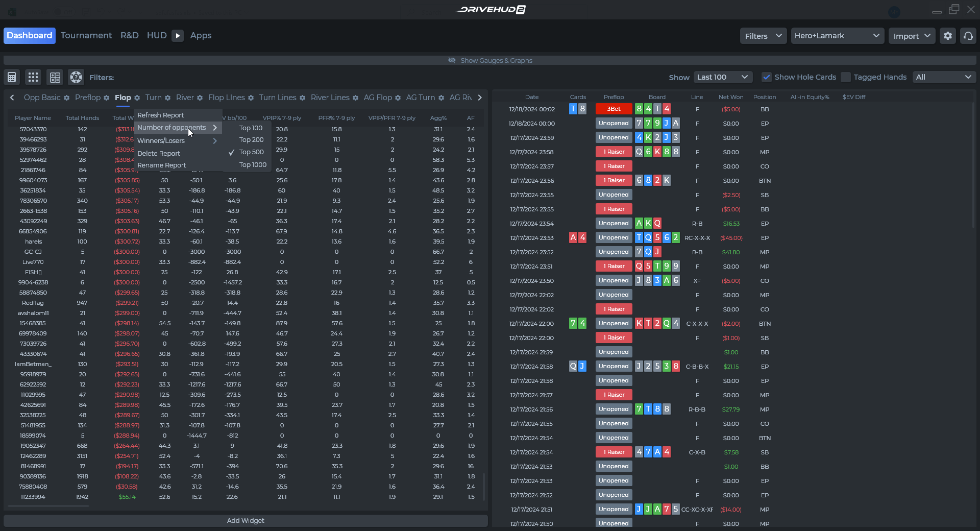The width and height of the screenshot is (980, 531).
Task: Open the Hero+Lamark player dropdown
Action: tap(837, 36)
